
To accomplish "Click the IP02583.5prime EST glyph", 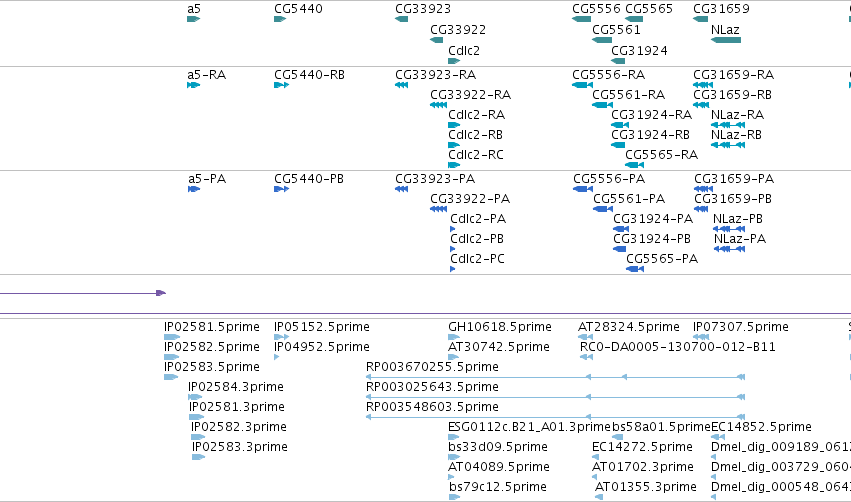I will (171, 377).
